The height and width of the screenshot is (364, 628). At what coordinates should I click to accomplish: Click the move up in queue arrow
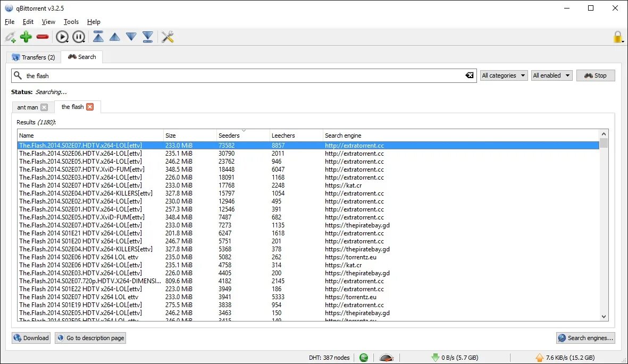click(114, 37)
